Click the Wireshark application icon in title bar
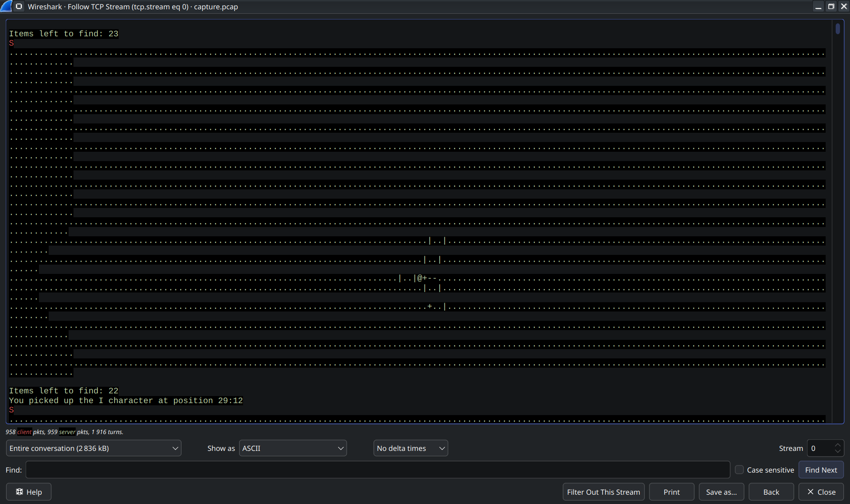 (7, 7)
